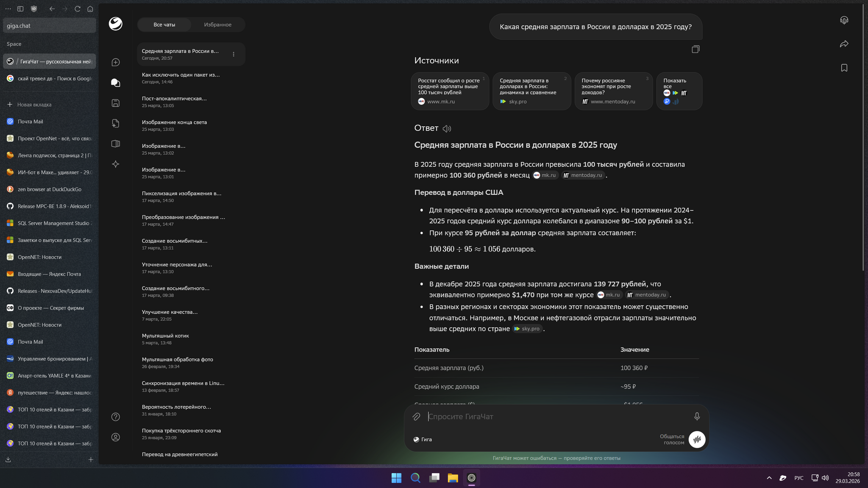Switch to the 'Избранное' tab
This screenshot has height=488, width=868.
click(218, 25)
